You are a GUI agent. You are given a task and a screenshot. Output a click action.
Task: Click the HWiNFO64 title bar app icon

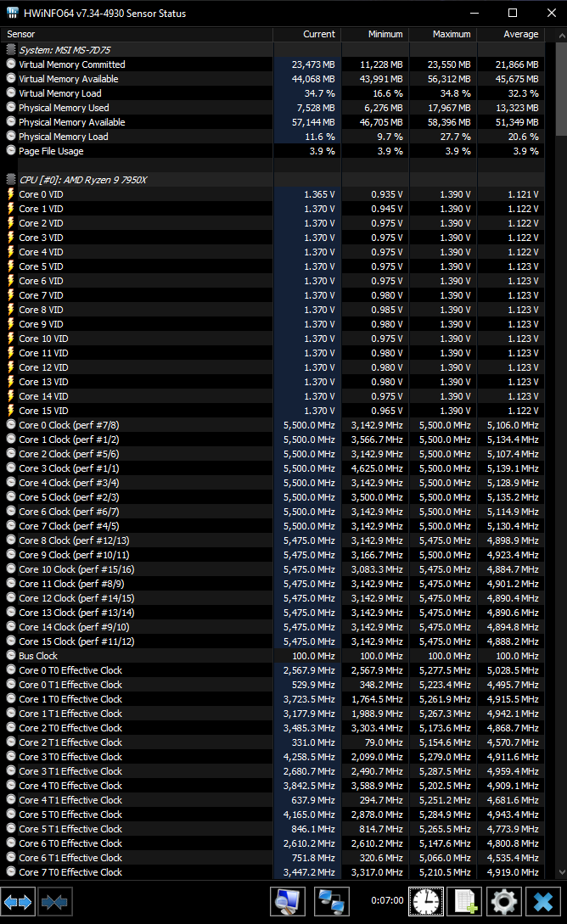[x=13, y=13]
